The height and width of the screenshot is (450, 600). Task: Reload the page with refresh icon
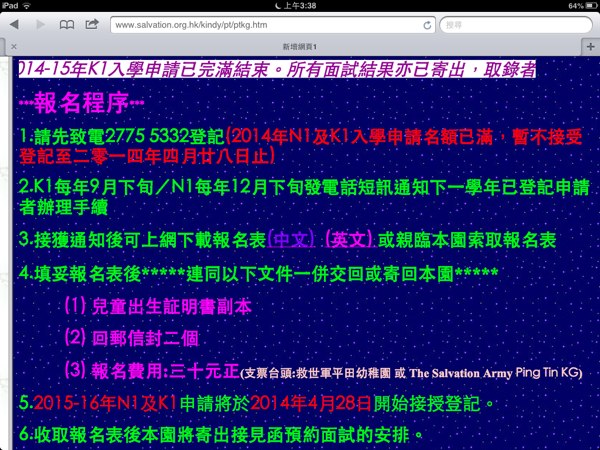(428, 23)
